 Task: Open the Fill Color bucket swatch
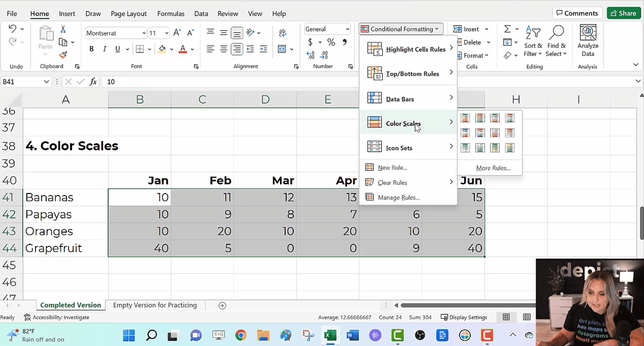pyautogui.click(x=162, y=49)
